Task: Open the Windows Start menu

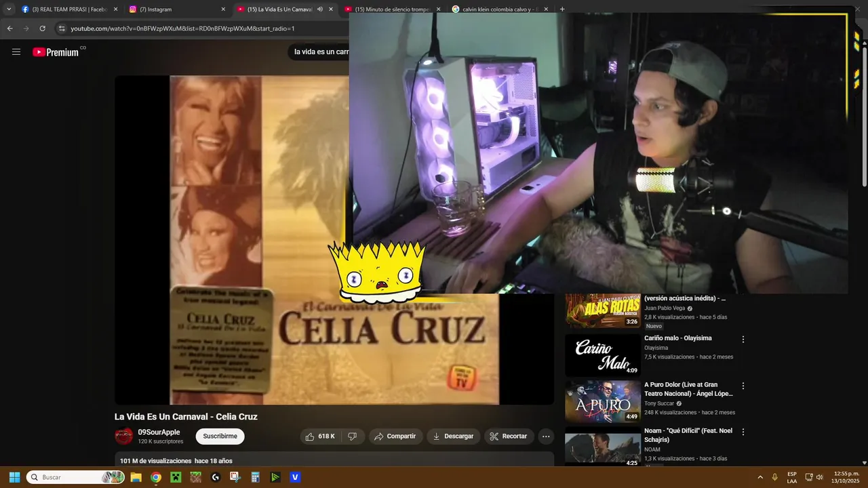Action: pos(14,477)
